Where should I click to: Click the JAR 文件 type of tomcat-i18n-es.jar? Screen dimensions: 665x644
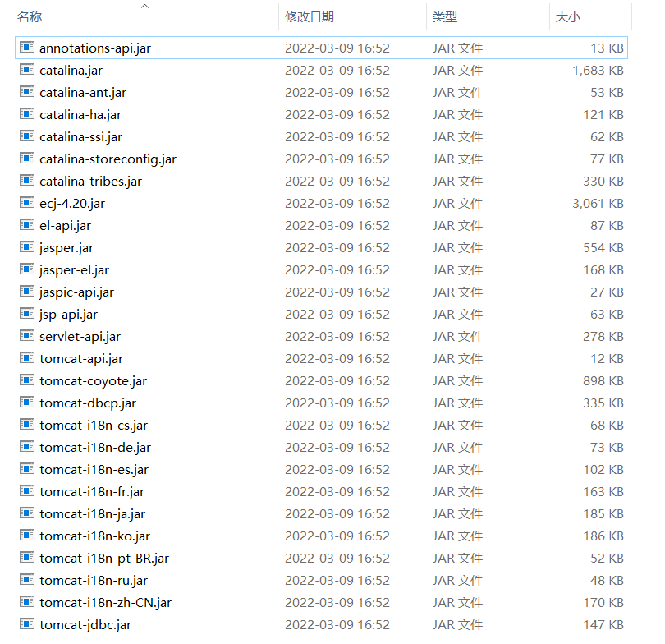[x=457, y=469]
